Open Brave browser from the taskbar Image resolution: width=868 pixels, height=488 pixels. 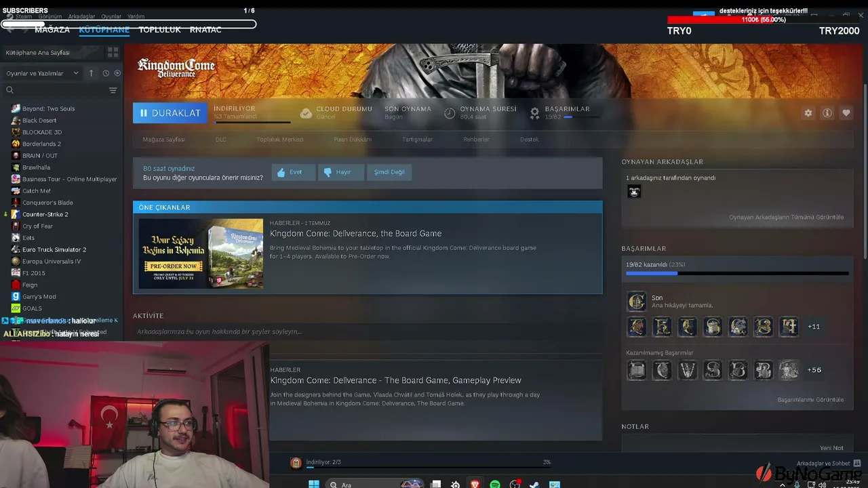475,484
